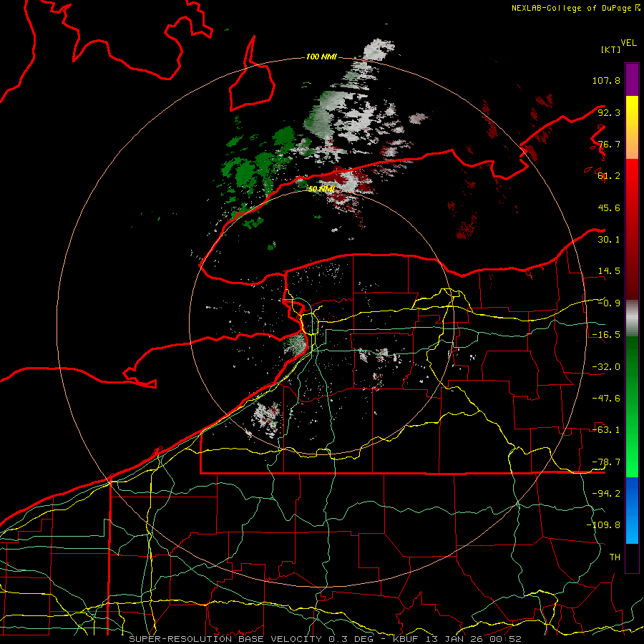The width and height of the screenshot is (644, 644).
Task: Select the -47.6 scale value
Action: coord(606,399)
